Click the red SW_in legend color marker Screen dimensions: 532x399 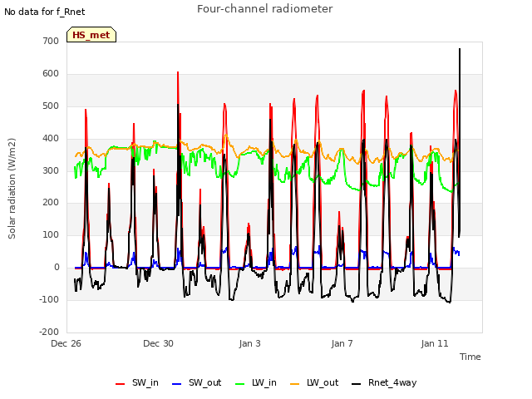pos(120,384)
